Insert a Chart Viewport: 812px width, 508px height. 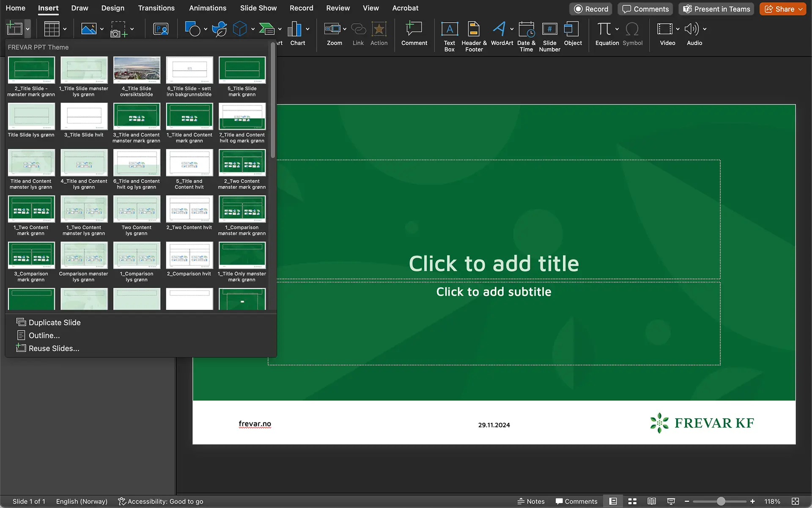(x=295, y=30)
